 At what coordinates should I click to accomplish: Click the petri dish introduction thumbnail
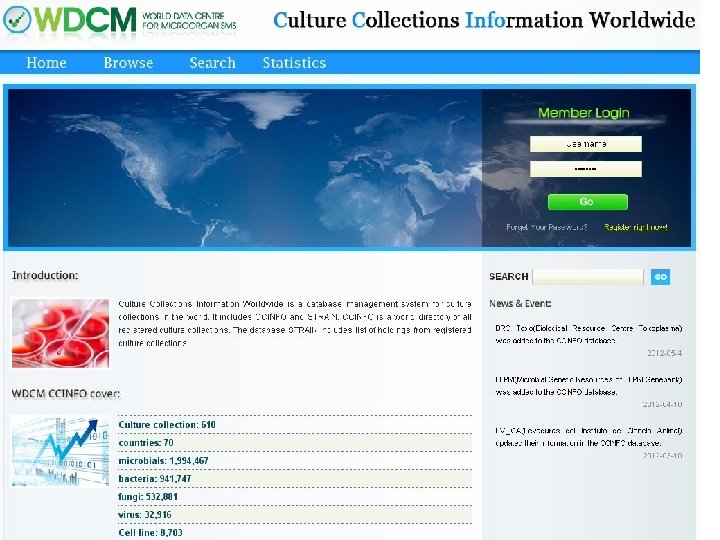[x=61, y=333]
